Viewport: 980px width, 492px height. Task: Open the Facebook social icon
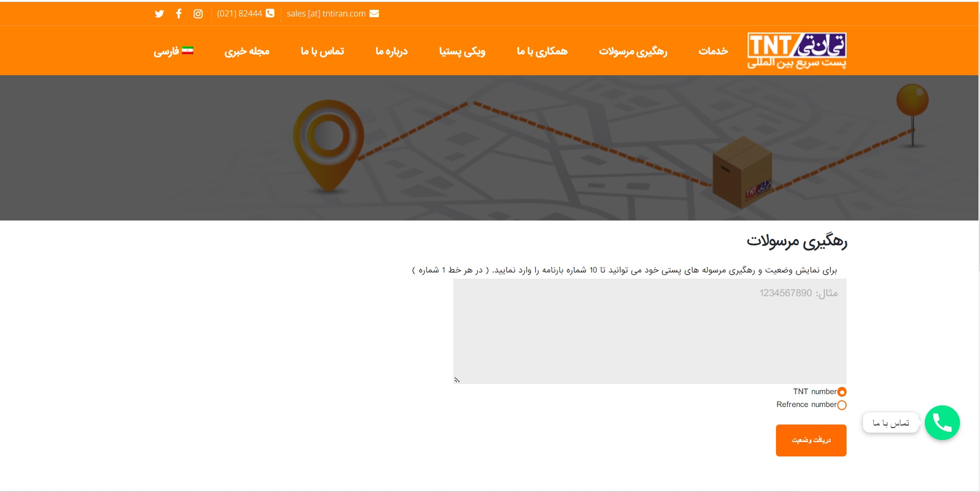tap(179, 14)
